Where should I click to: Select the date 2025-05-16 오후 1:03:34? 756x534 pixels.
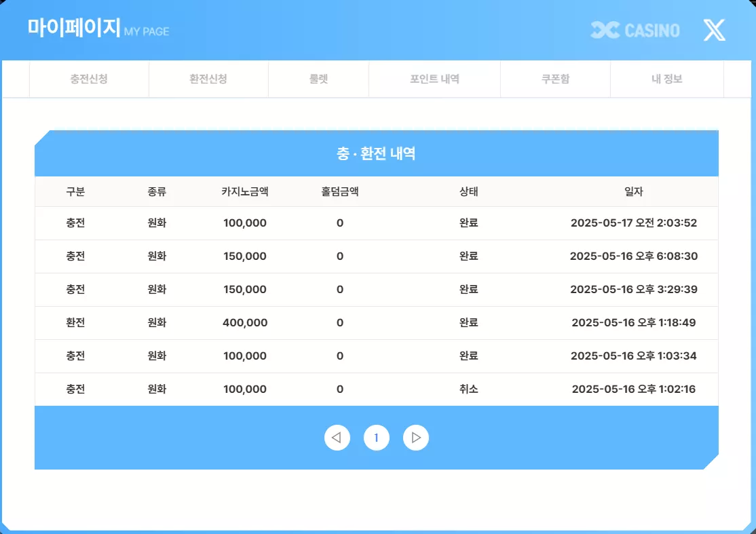[x=634, y=356]
